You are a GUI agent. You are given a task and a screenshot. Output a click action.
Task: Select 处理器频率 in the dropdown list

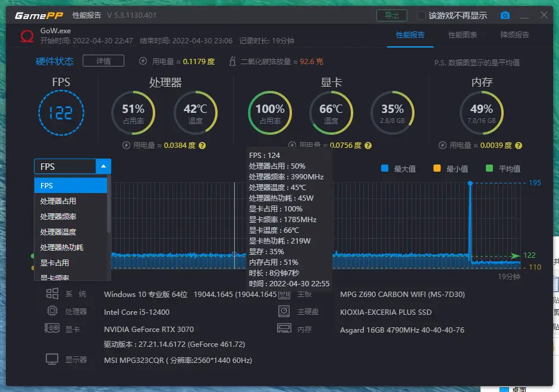pyautogui.click(x=71, y=216)
